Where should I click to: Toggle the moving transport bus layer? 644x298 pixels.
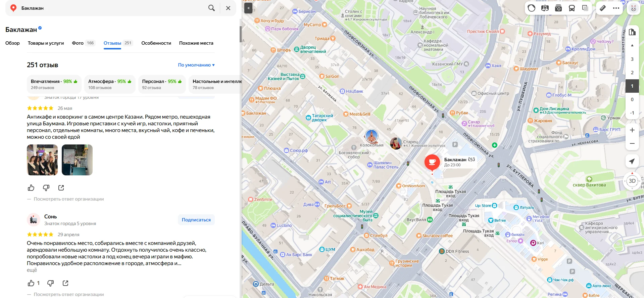(572, 8)
